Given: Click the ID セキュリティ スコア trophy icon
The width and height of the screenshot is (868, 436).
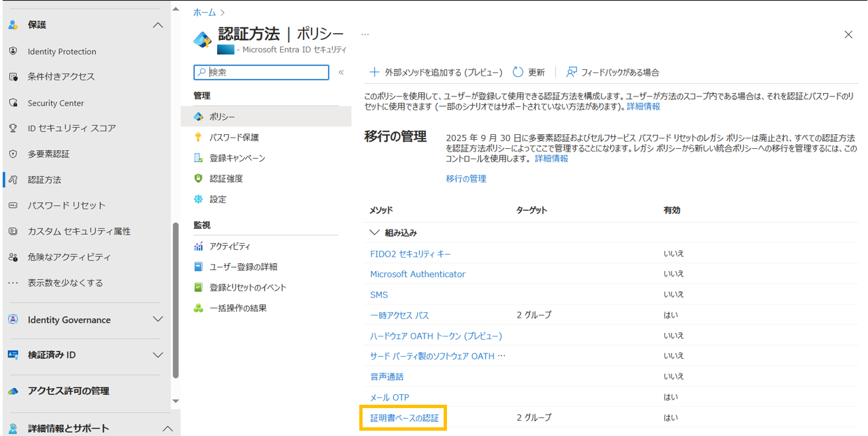Looking at the screenshot, I should 13,128.
